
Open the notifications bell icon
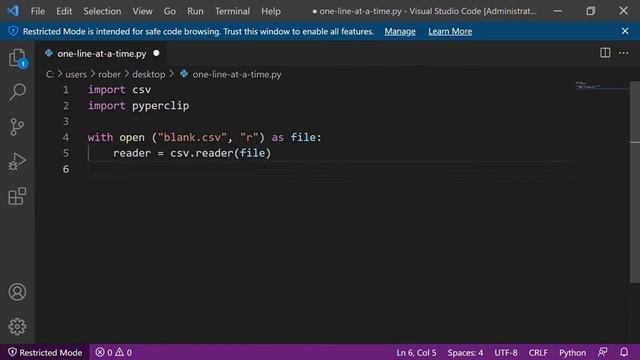coord(624,352)
